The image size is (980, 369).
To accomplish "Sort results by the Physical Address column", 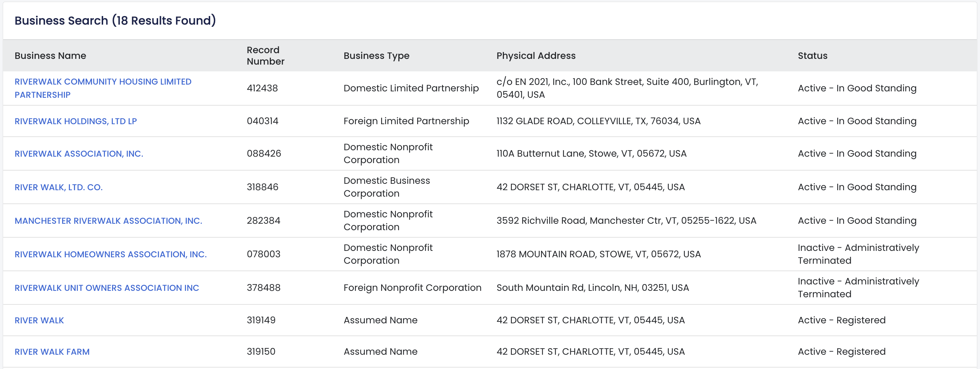I will (536, 56).
